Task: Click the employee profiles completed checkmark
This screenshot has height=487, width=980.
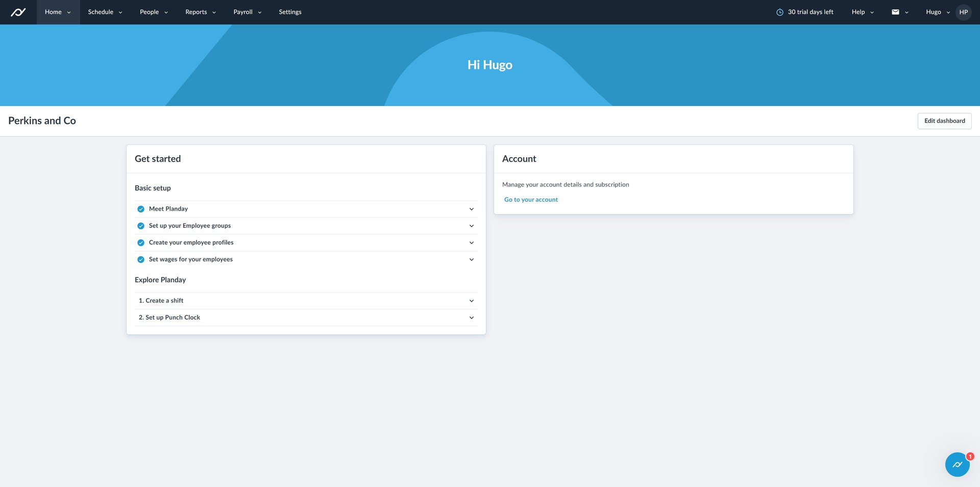Action: [141, 243]
